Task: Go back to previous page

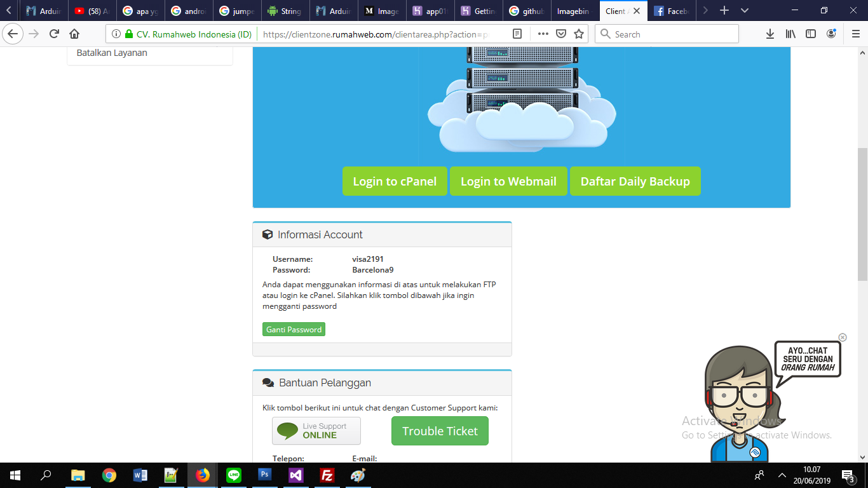Action: [13, 34]
